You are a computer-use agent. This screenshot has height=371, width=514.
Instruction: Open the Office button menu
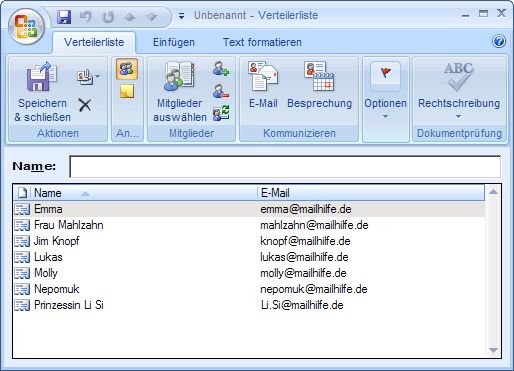[26, 27]
